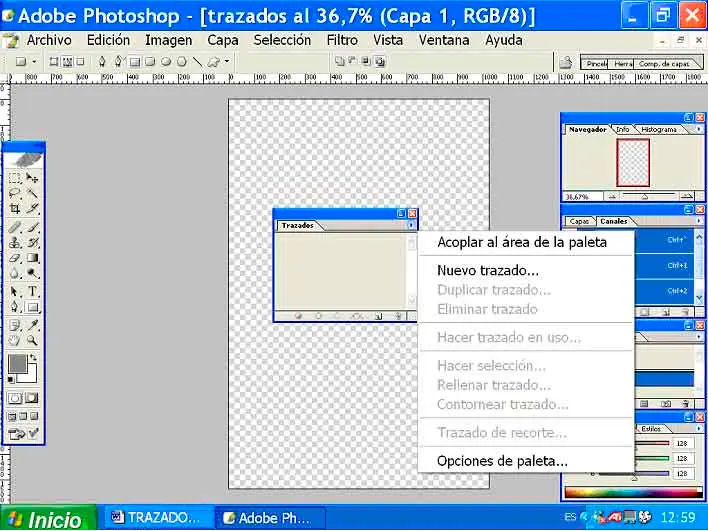
Task: Open the Estilos palette menu arrow
Action: [x=699, y=429]
